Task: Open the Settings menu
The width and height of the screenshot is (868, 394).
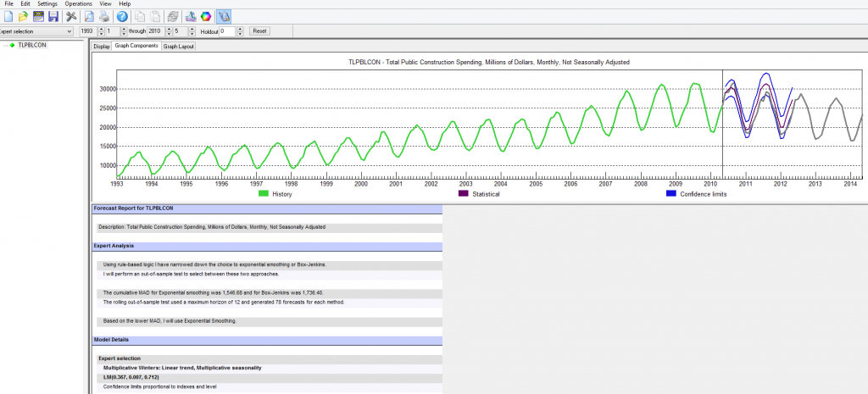Action: click(47, 4)
